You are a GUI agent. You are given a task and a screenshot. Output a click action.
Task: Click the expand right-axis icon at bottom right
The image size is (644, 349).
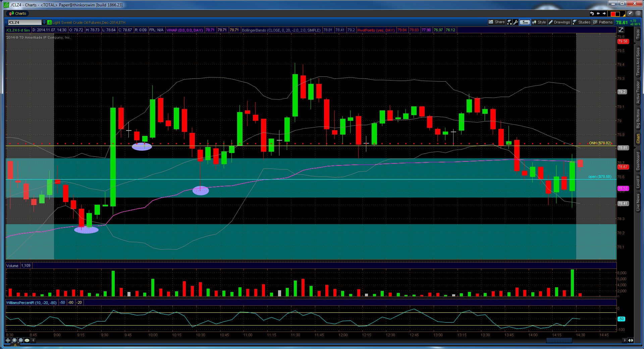[631, 340]
